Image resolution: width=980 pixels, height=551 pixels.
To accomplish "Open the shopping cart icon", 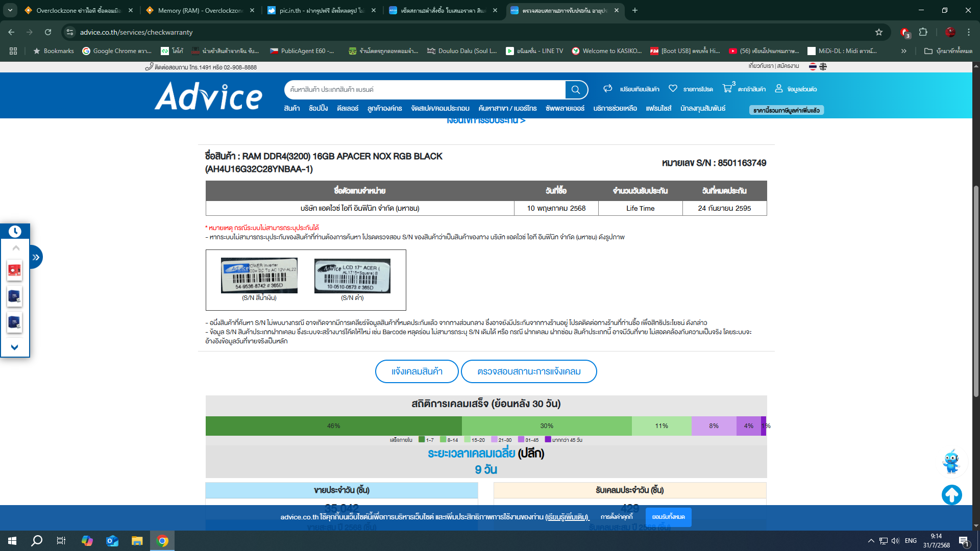I will (x=727, y=89).
